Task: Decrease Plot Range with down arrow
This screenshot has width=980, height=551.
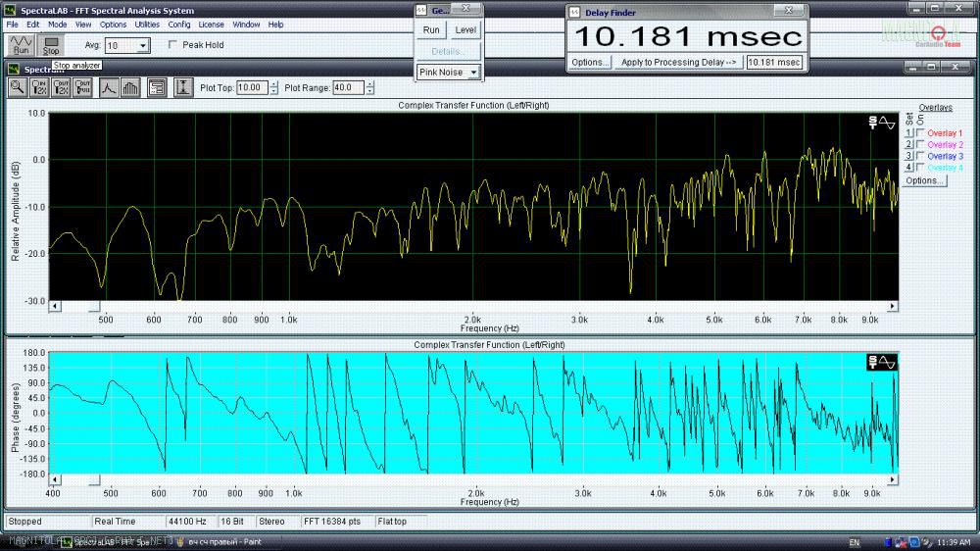Action: coord(370,91)
